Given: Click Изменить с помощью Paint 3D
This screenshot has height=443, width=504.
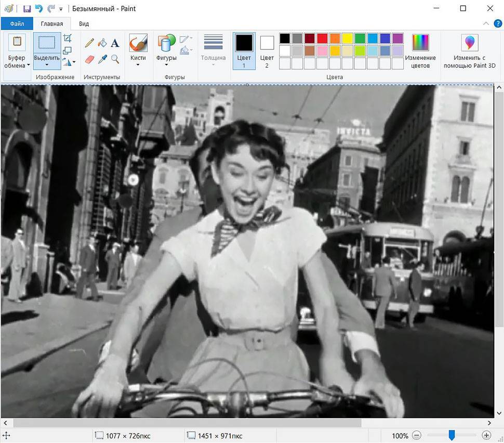Looking at the screenshot, I should [x=470, y=51].
